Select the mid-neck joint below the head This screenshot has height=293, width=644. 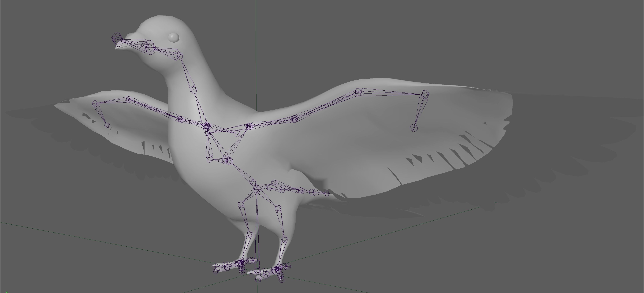(194, 90)
